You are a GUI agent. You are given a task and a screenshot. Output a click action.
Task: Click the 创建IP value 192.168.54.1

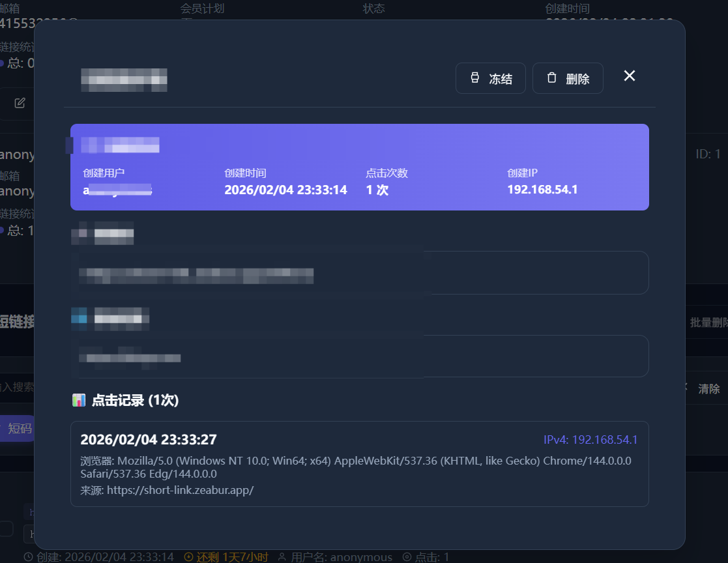pyautogui.click(x=542, y=190)
